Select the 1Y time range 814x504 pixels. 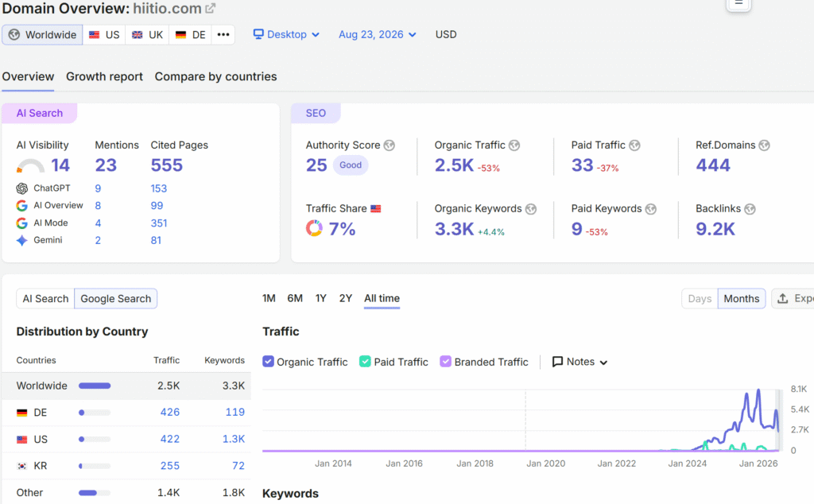point(321,298)
